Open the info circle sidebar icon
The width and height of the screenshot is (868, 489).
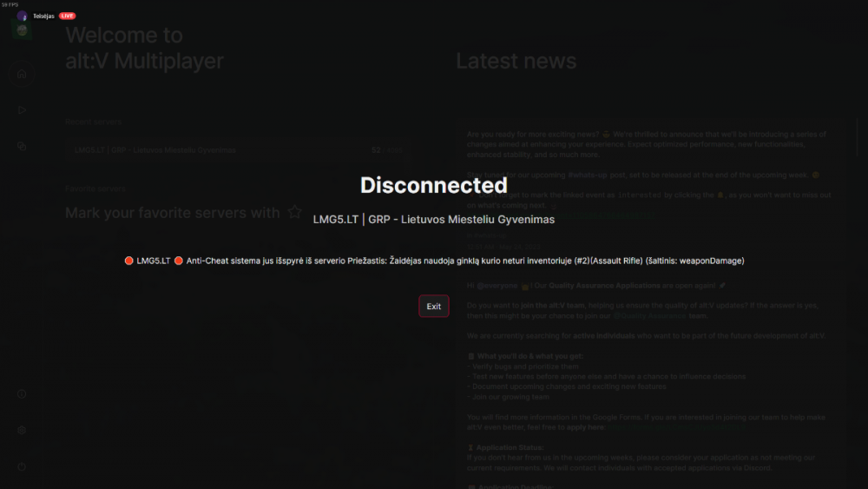pos(22,393)
